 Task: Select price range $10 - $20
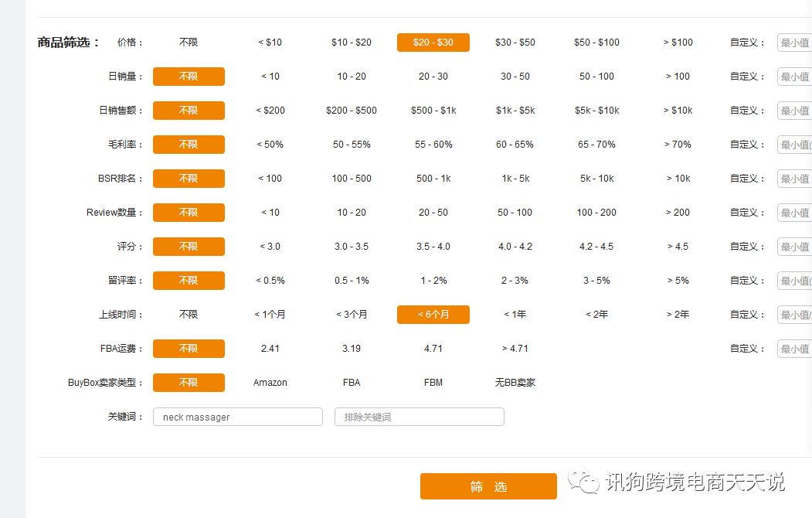coord(351,43)
